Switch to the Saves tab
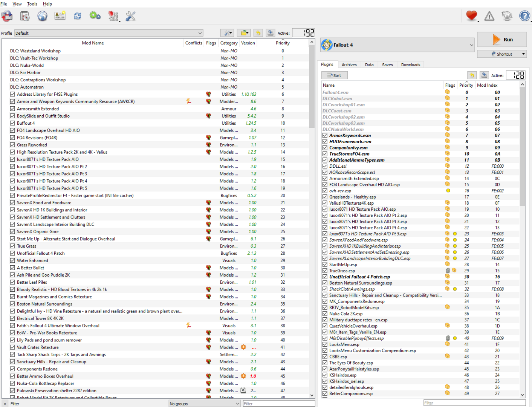 [x=387, y=65]
